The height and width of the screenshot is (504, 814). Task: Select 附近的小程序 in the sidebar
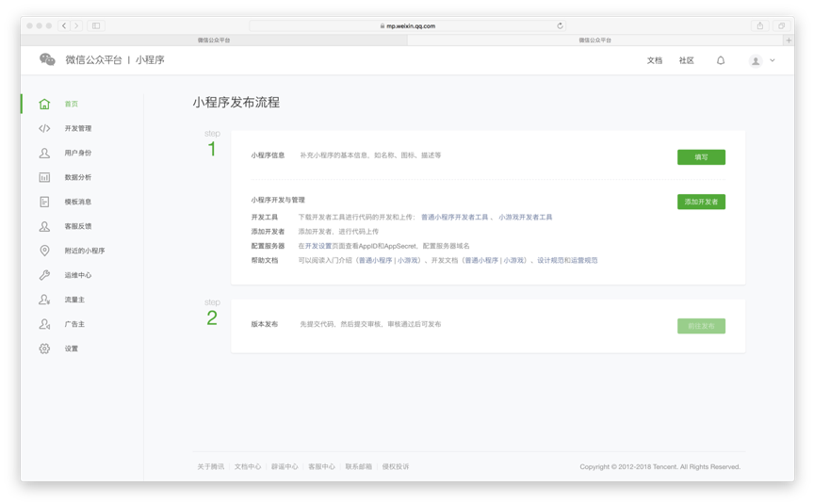[x=85, y=251]
